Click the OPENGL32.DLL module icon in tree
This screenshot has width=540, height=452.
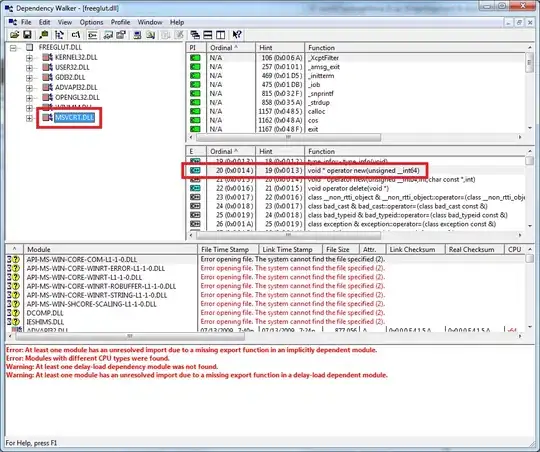point(48,97)
